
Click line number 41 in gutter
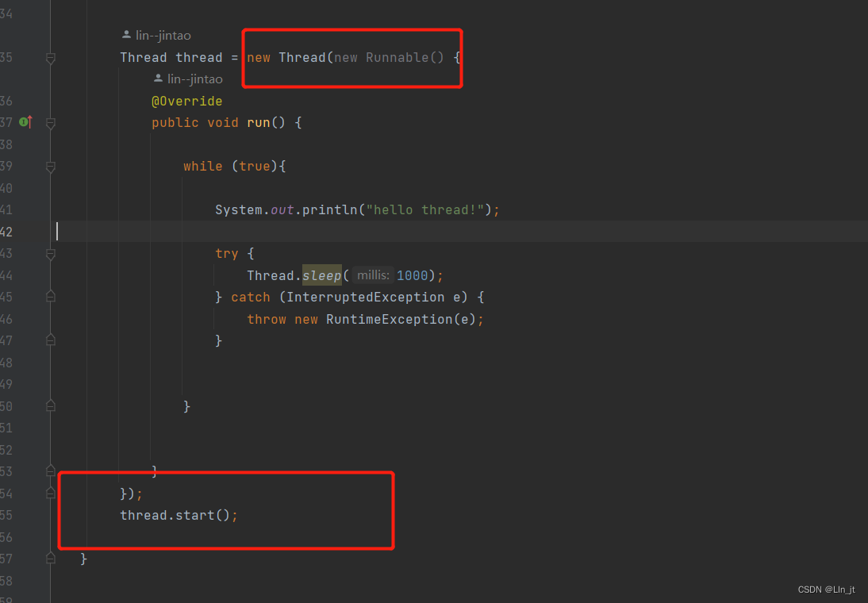[6, 210]
